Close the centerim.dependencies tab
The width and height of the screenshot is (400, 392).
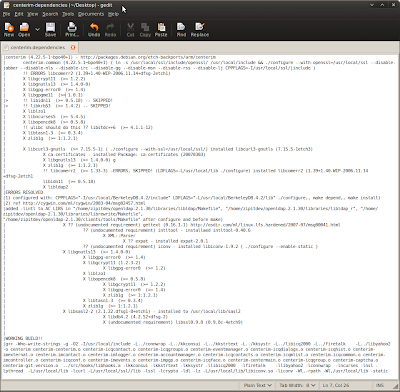(73, 47)
